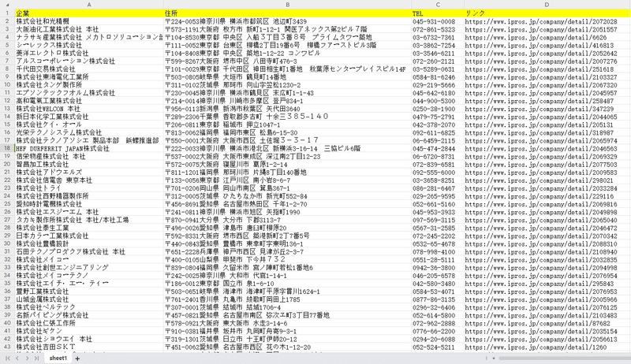Select cell 株式会社メイコーテクノ
631x364 pixels.
coord(89,275)
